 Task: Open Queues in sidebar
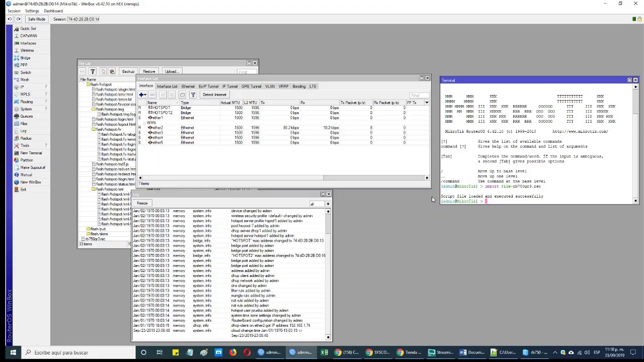click(x=26, y=116)
